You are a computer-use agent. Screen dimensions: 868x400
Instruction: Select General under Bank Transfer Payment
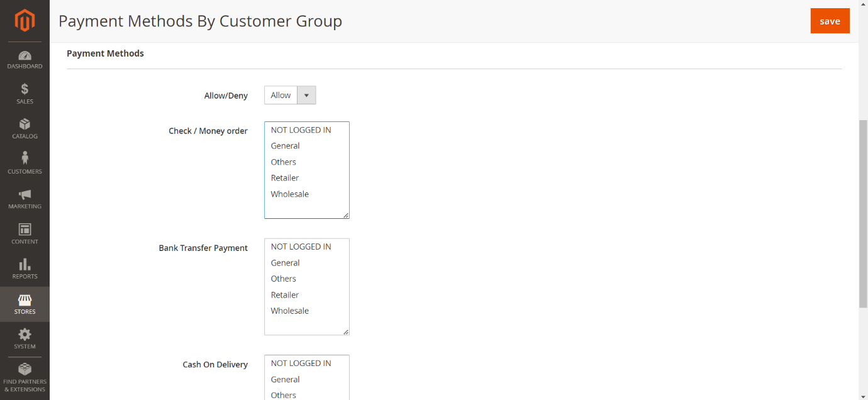[285, 263]
